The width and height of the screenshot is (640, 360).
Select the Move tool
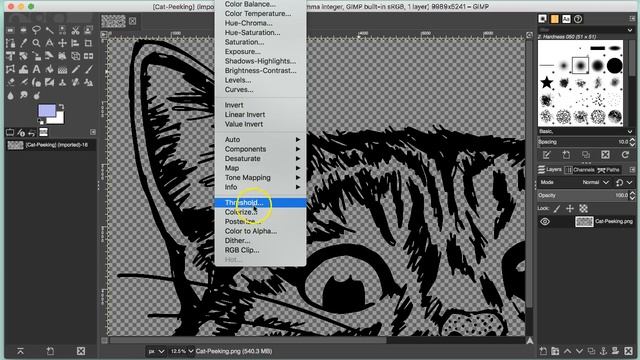(x=62, y=43)
